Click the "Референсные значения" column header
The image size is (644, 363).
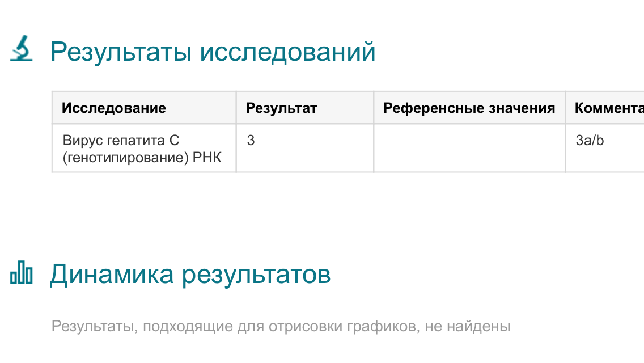pyautogui.click(x=469, y=108)
